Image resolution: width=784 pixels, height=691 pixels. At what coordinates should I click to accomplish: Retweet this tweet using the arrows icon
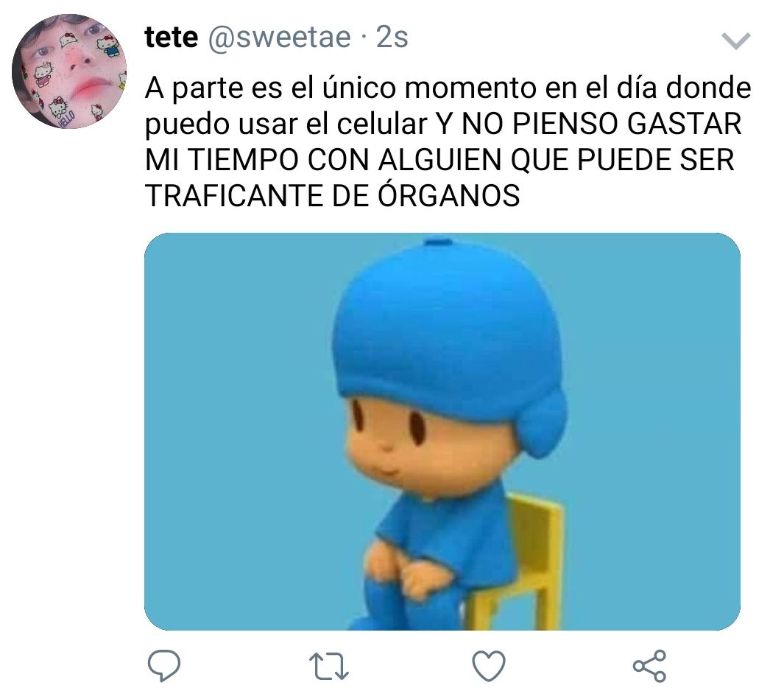pos(328,666)
